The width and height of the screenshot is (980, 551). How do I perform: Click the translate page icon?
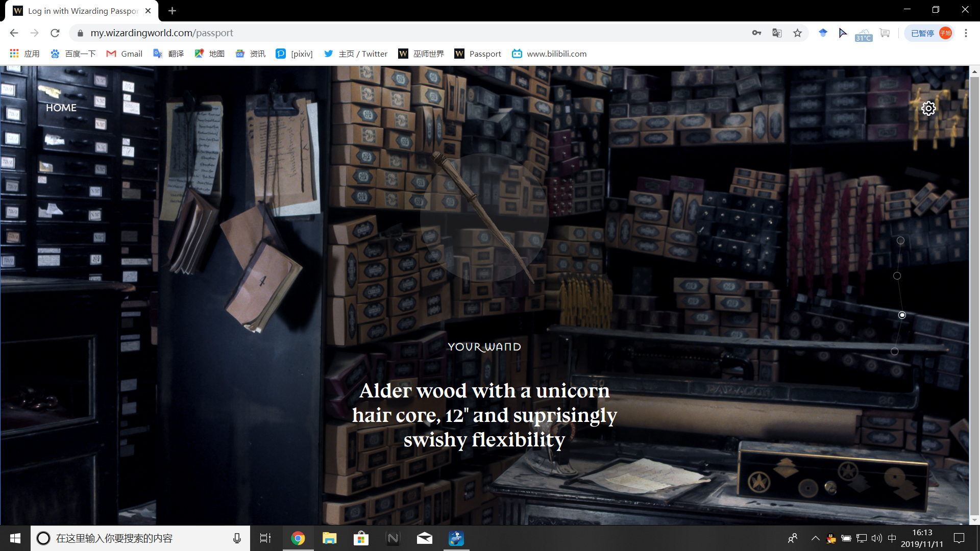tap(777, 33)
